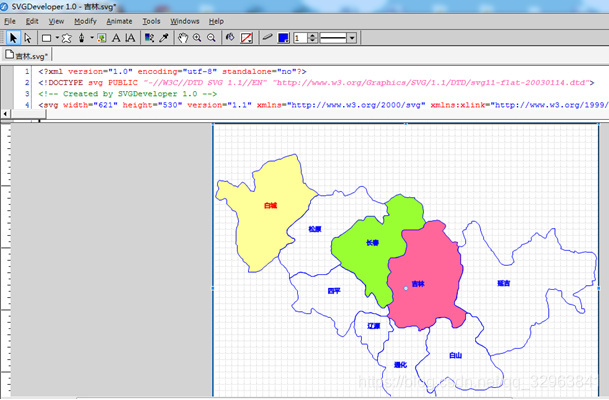Open the View menu
The image size is (609, 400).
point(56,21)
